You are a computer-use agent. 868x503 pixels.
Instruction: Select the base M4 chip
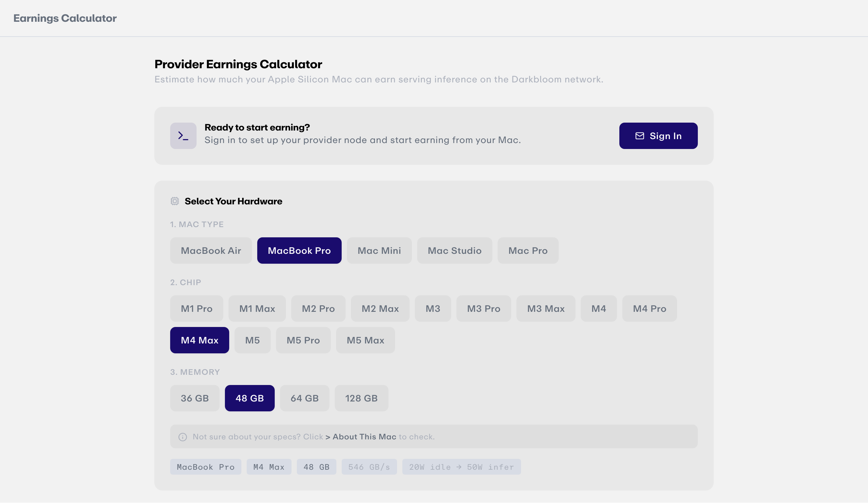pyautogui.click(x=598, y=309)
